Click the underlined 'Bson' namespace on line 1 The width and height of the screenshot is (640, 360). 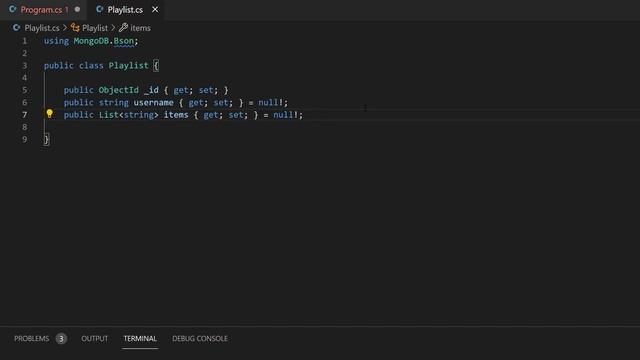(124, 41)
